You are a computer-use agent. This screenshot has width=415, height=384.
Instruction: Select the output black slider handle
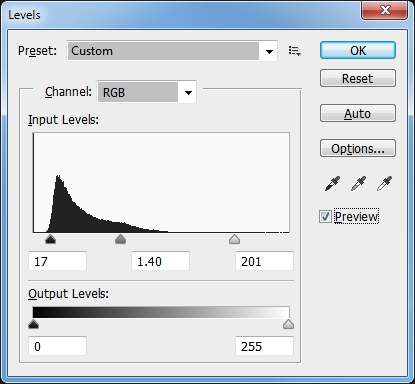tap(33, 324)
